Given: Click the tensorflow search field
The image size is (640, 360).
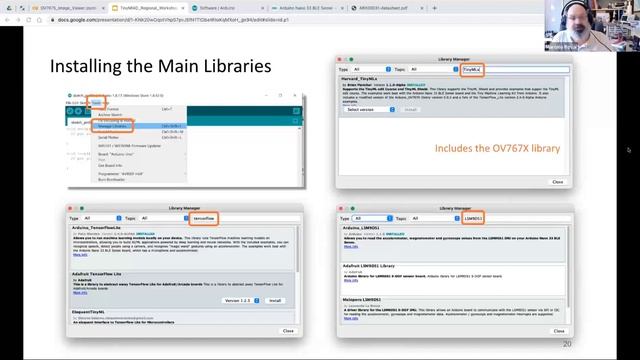Looking at the screenshot, I should (x=246, y=218).
